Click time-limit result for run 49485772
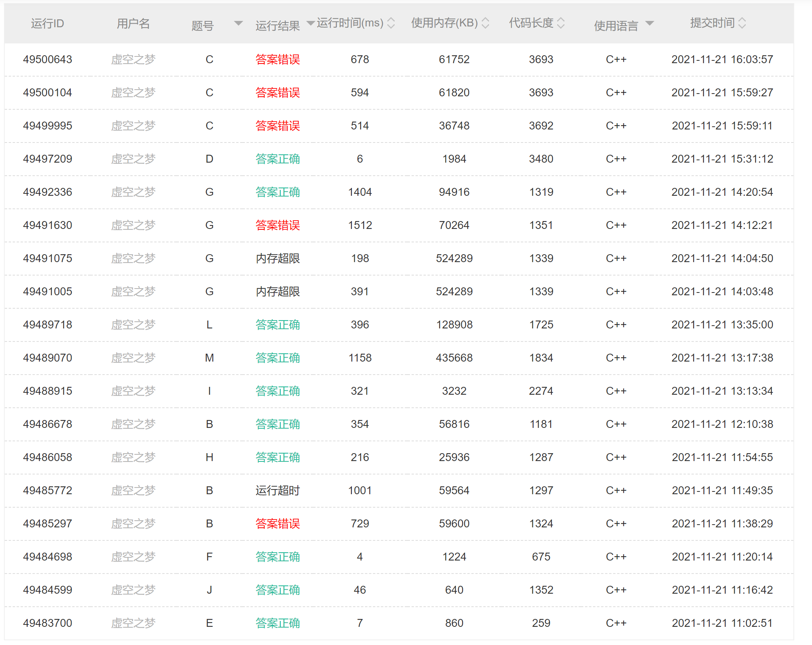Image resolution: width=812 pixels, height=645 pixels. 277,490
